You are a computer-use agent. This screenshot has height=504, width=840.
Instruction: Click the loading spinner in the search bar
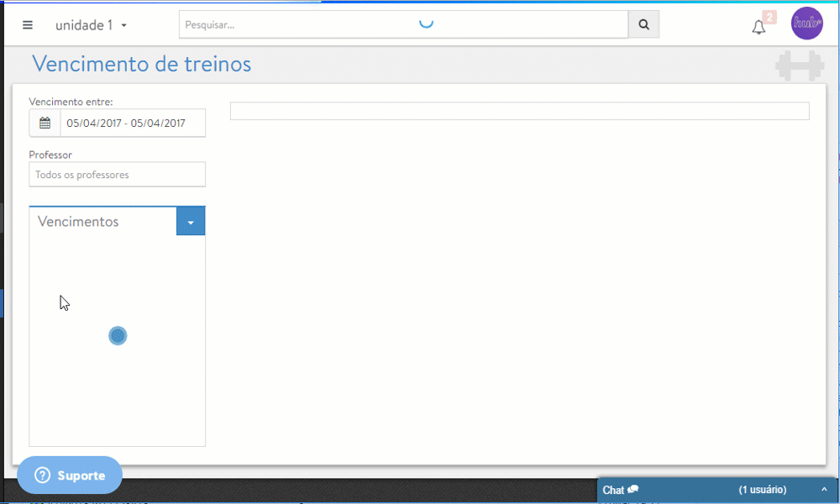(426, 24)
